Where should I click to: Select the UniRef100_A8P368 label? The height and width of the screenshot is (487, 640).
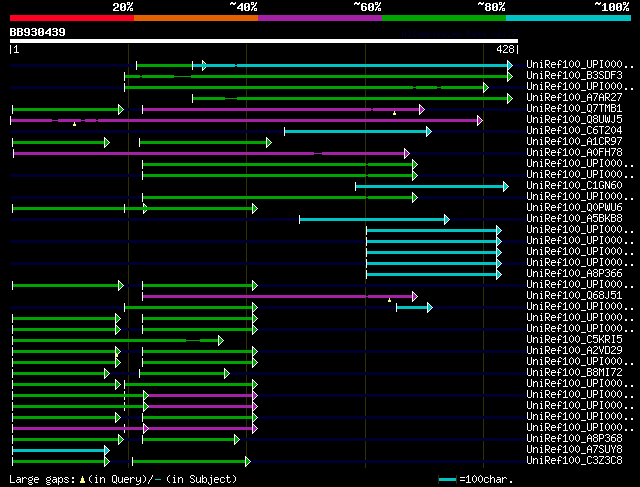[x=574, y=438]
